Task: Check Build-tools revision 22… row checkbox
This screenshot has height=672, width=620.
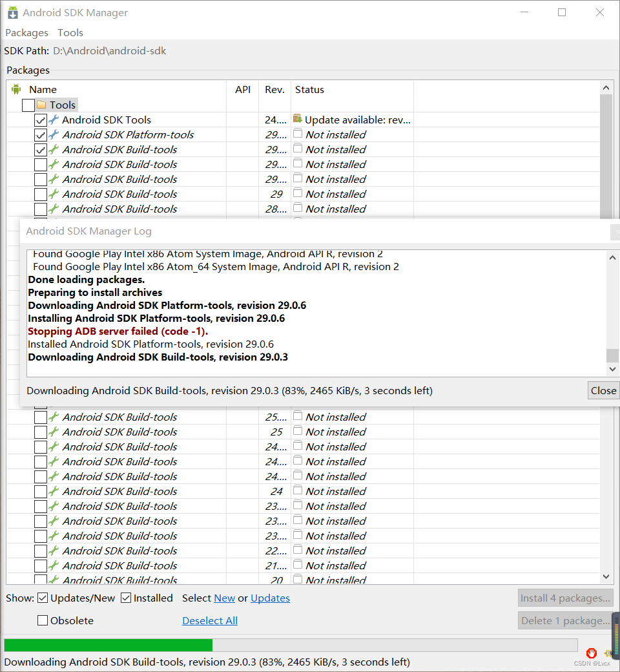Action: tap(41, 551)
